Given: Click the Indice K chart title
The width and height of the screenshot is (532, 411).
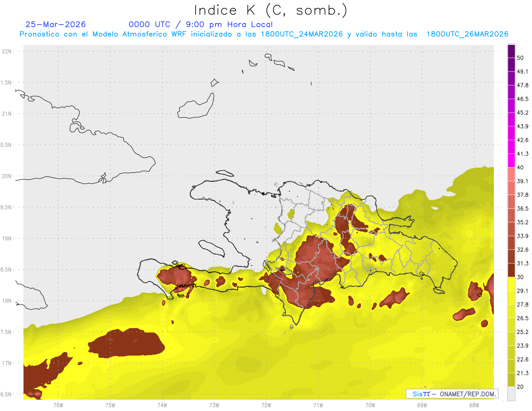Looking at the screenshot, I should pyautogui.click(x=270, y=10).
